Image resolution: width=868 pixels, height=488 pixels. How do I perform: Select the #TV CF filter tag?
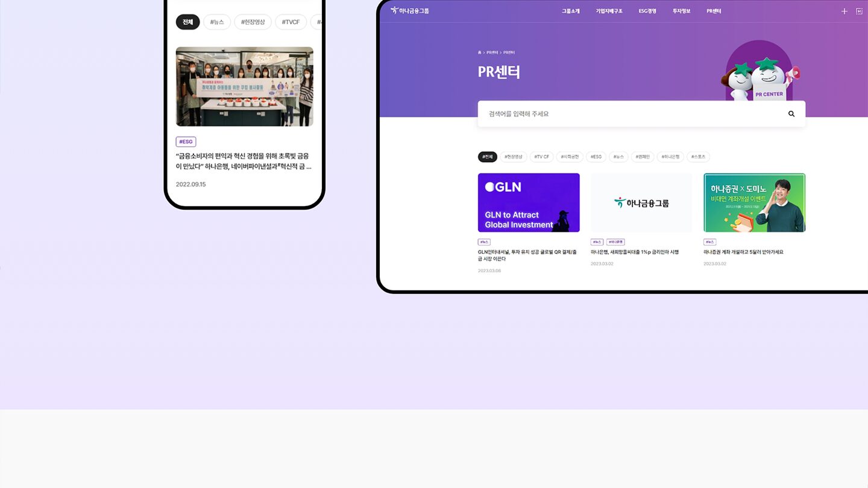pyautogui.click(x=541, y=157)
